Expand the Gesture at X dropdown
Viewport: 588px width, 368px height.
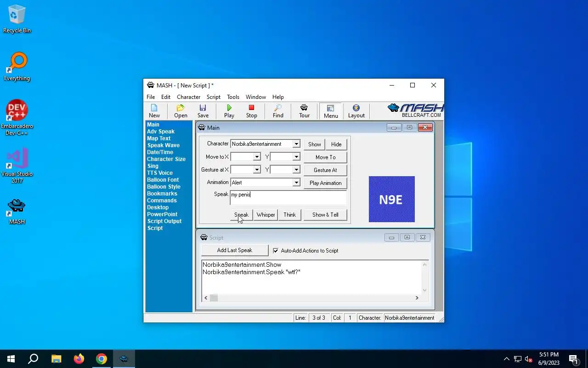257,170
